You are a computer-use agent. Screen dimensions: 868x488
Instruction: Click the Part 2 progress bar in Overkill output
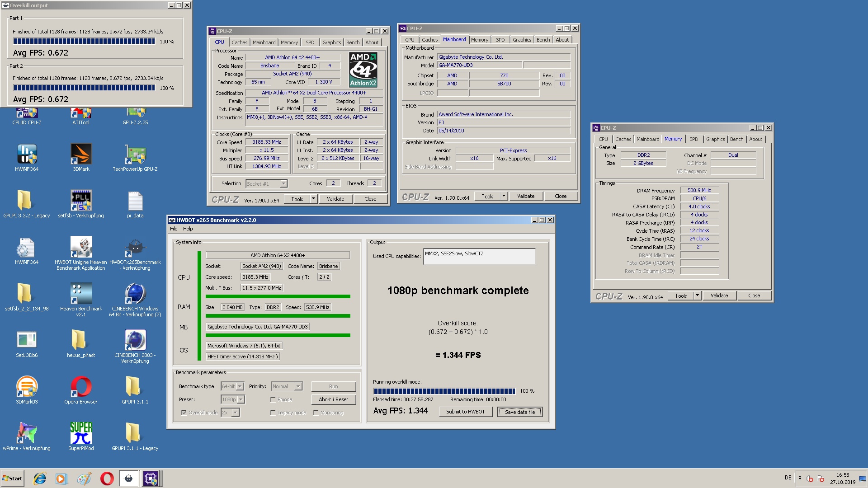click(x=84, y=88)
